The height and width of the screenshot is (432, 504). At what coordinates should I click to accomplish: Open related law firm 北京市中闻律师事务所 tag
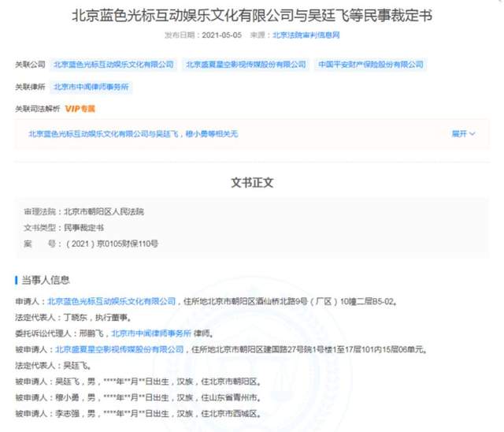click(x=91, y=87)
